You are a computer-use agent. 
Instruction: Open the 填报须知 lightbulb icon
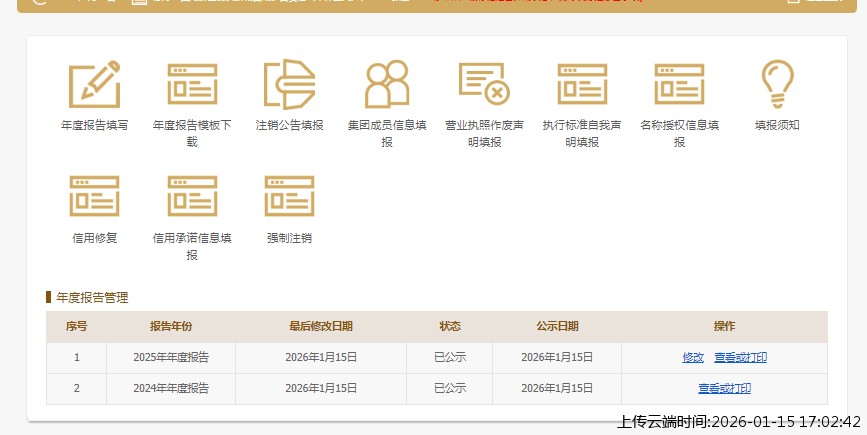tap(777, 84)
